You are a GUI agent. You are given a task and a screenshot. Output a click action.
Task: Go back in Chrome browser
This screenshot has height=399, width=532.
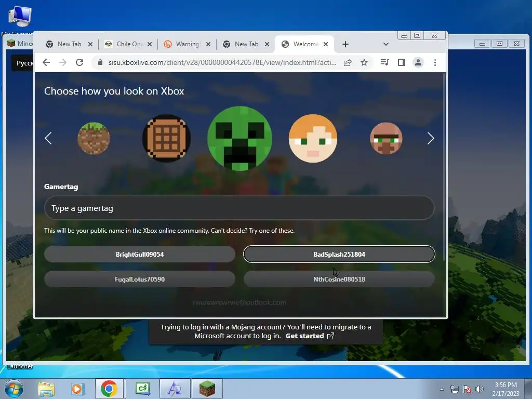point(46,62)
